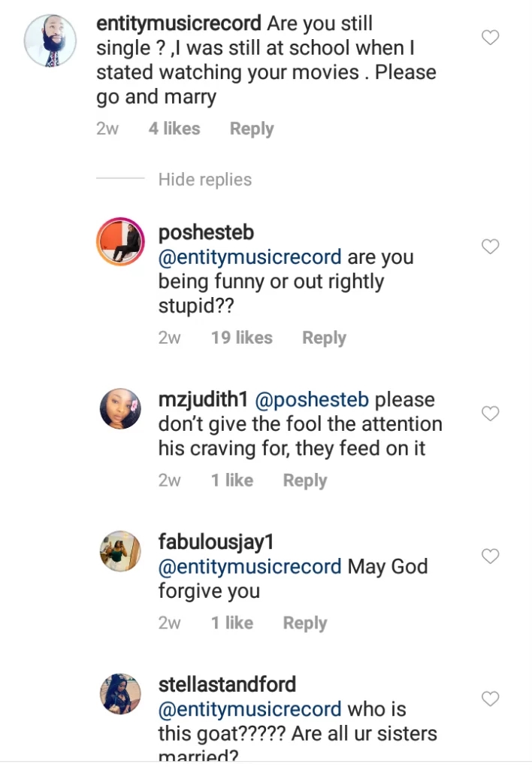Image resolution: width=532 pixels, height=770 pixels.
Task: Reply to fabulousjay1's comment
Action: pos(304,623)
